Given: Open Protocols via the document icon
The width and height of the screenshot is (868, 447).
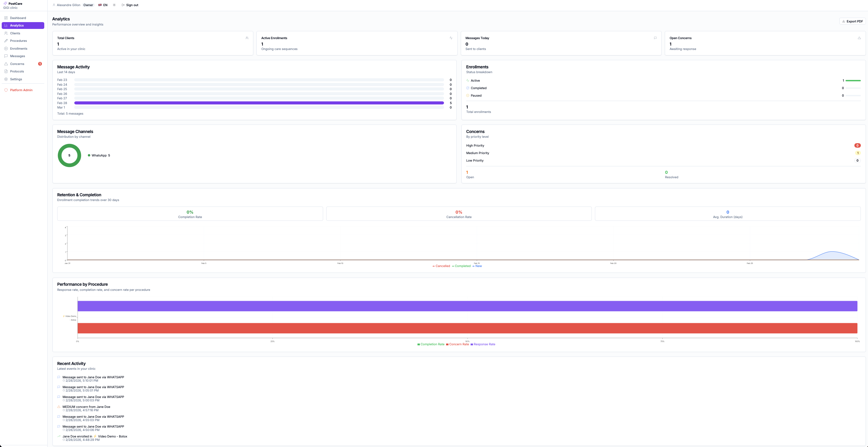Looking at the screenshot, I should (6, 71).
